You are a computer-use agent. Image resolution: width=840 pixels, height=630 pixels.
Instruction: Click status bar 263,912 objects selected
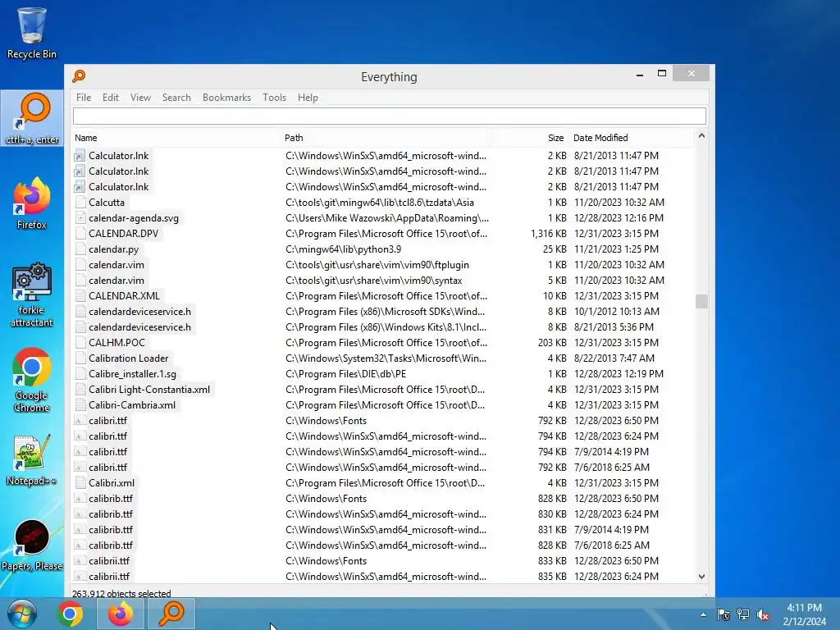121,594
